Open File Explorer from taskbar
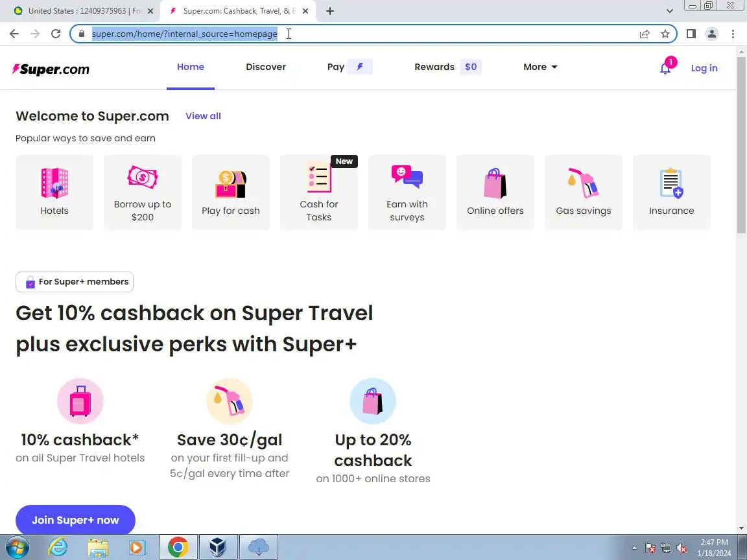 (98, 547)
